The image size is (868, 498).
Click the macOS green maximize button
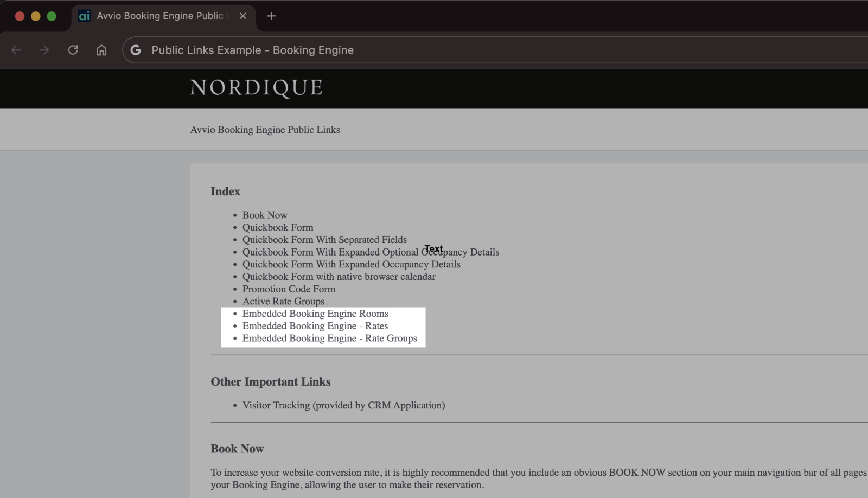click(x=52, y=16)
